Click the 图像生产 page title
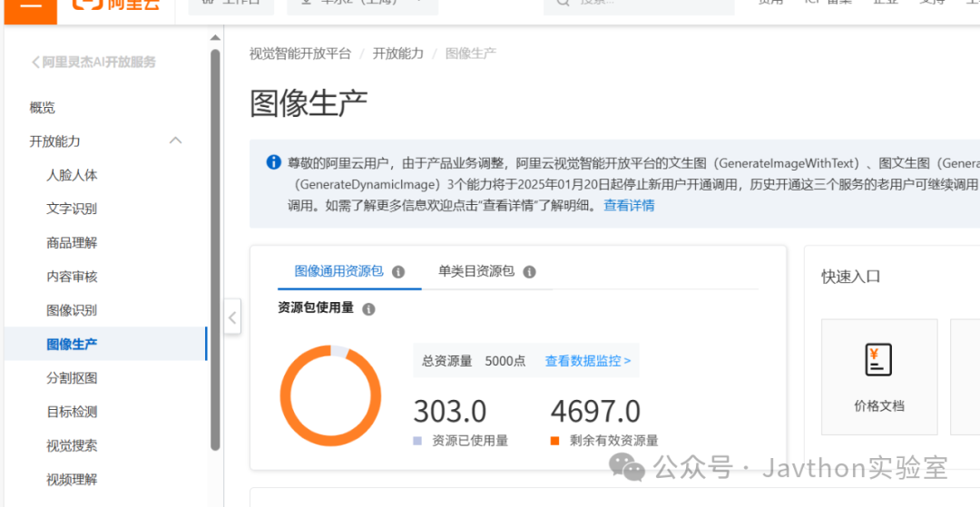This screenshot has height=507, width=980. point(309,103)
